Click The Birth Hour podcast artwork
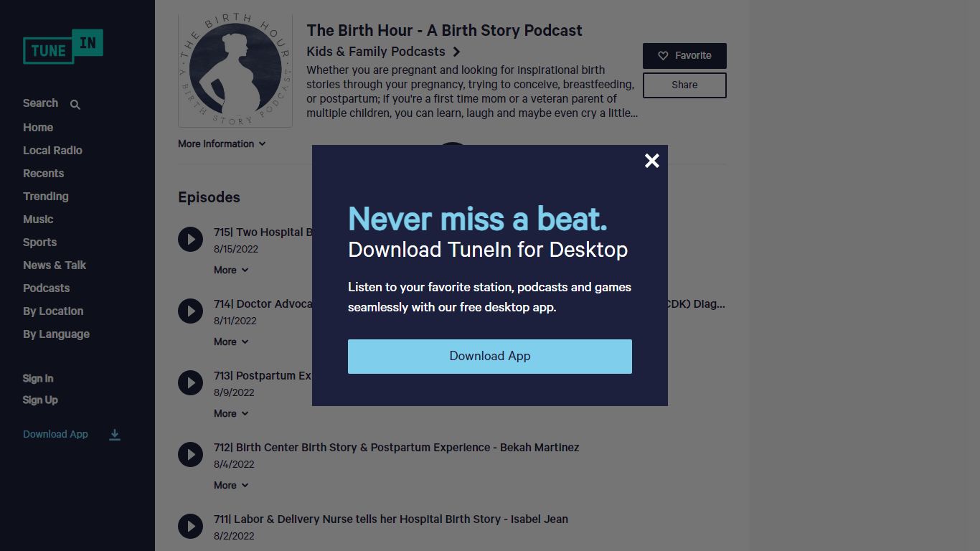The width and height of the screenshot is (980, 551). (x=235, y=70)
